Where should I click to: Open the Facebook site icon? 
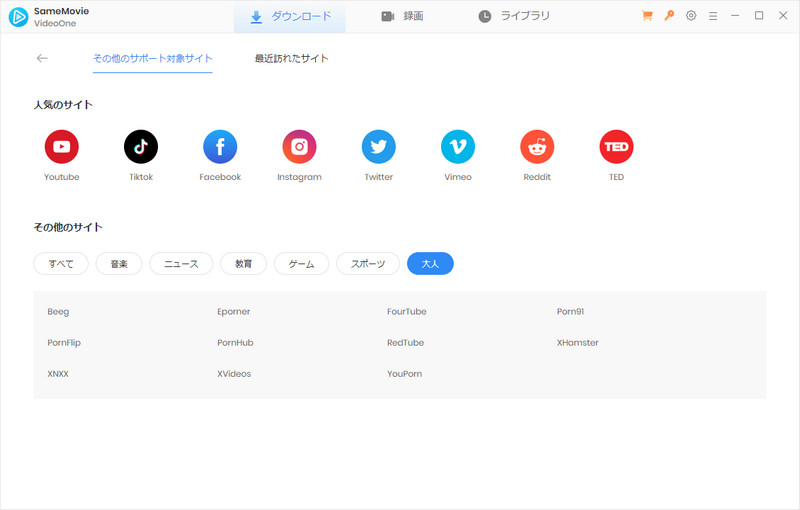[x=220, y=147]
